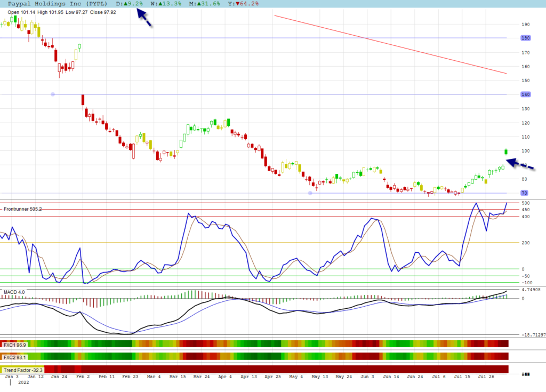
Task: Click the FXC2 93.1 label
Action: [14, 357]
